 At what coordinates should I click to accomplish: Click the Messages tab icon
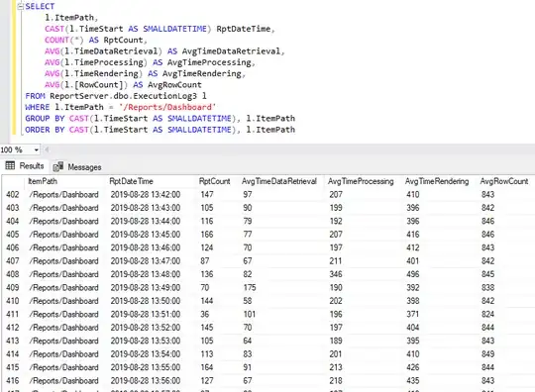58,166
